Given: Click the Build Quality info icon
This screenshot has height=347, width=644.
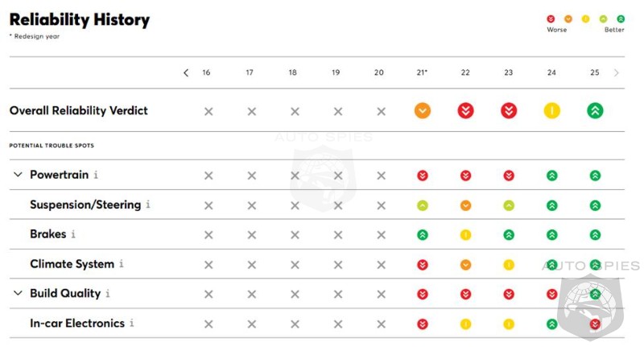Looking at the screenshot, I should [x=108, y=294].
